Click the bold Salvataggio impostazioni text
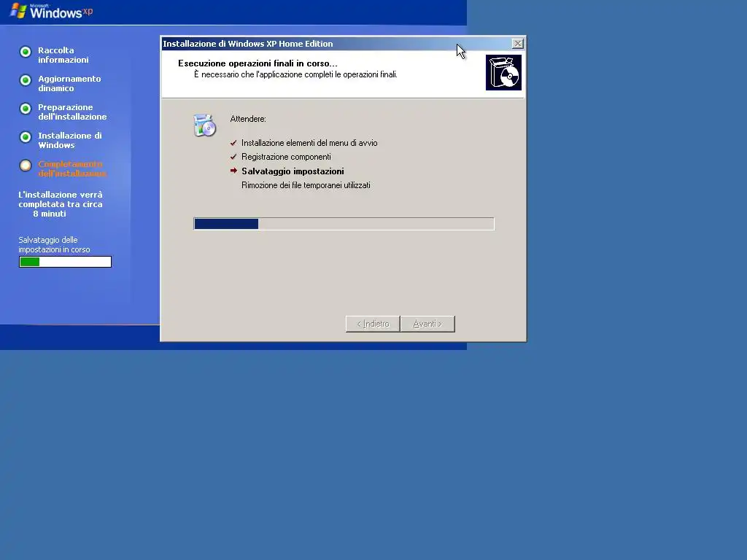This screenshot has height=560, width=747. tap(293, 171)
